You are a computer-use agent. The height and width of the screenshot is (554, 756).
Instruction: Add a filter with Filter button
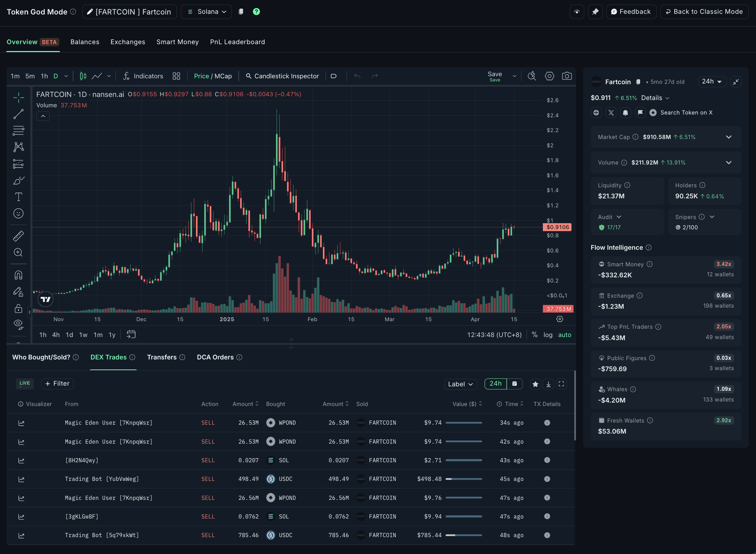[57, 384]
